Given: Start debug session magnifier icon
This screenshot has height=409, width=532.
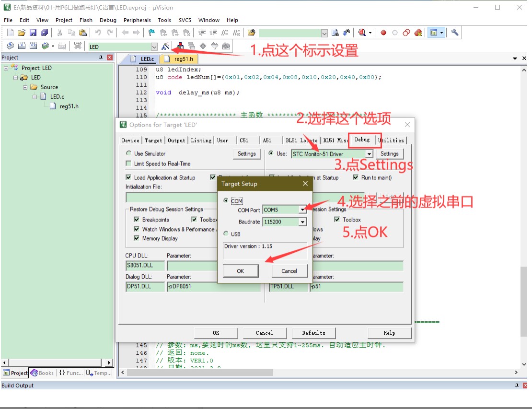Looking at the screenshot, I should point(362,33).
